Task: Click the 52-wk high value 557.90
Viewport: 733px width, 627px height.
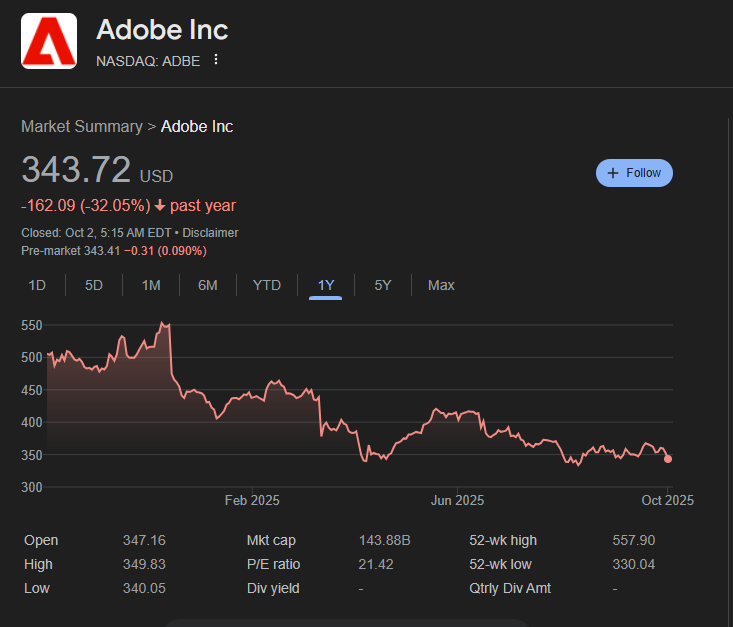Action: pos(634,540)
